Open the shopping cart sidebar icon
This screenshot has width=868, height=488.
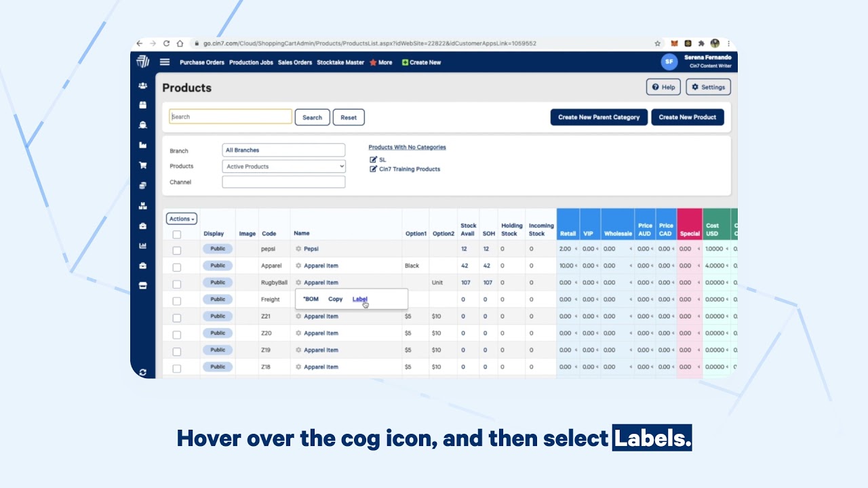[x=142, y=165]
